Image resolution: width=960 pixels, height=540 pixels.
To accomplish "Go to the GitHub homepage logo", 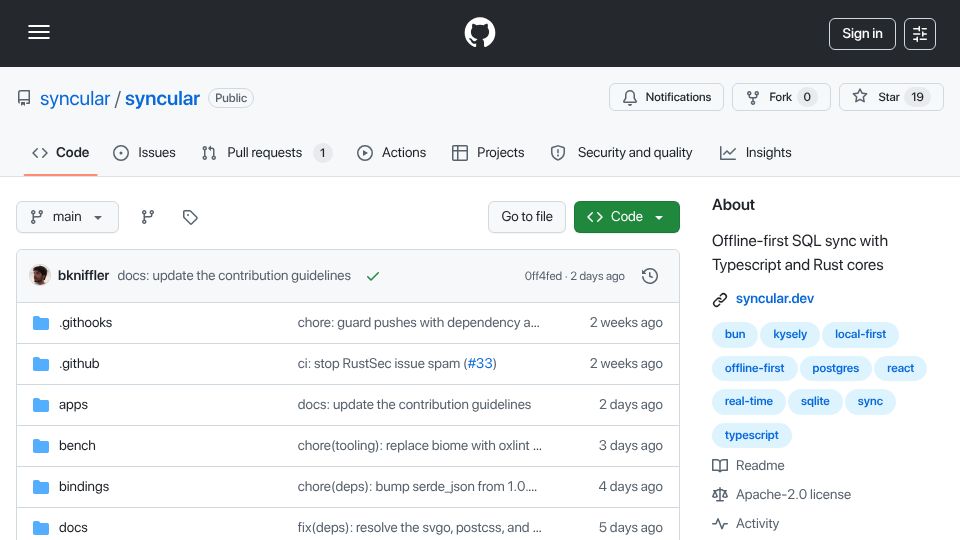I will [x=479, y=32].
